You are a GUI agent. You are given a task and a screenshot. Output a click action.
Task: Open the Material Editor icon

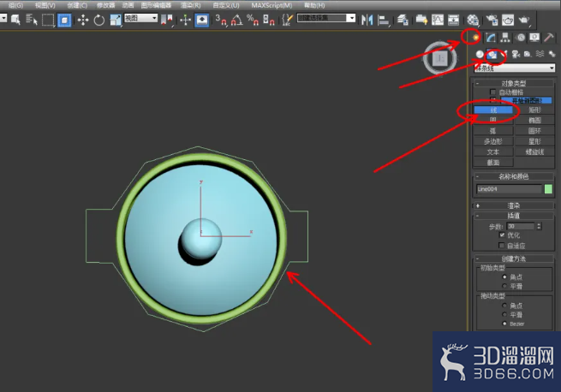473,20
